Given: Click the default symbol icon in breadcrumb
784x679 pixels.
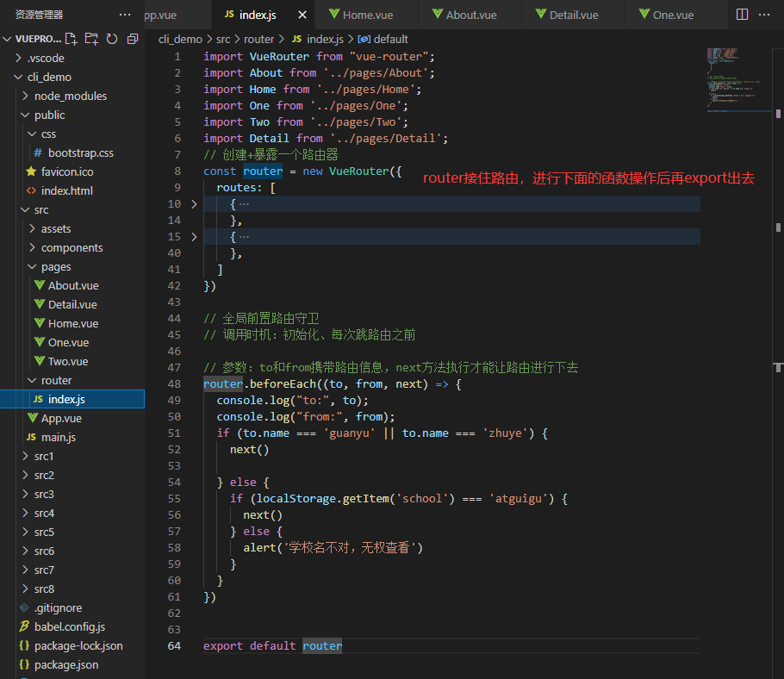Looking at the screenshot, I should click(x=364, y=39).
